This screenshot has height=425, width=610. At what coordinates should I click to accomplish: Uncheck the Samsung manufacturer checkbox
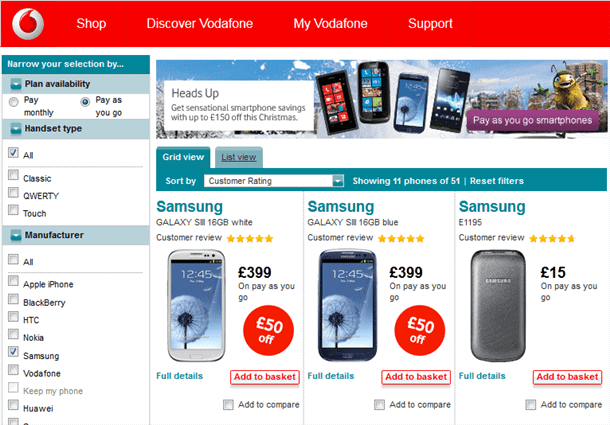coord(13,351)
